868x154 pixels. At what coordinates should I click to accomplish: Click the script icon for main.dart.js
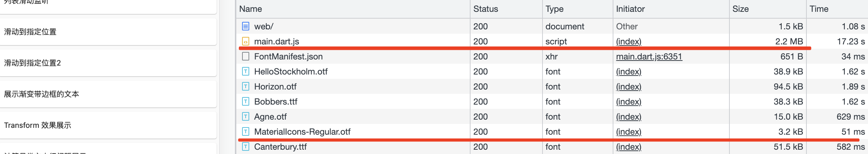(x=245, y=41)
